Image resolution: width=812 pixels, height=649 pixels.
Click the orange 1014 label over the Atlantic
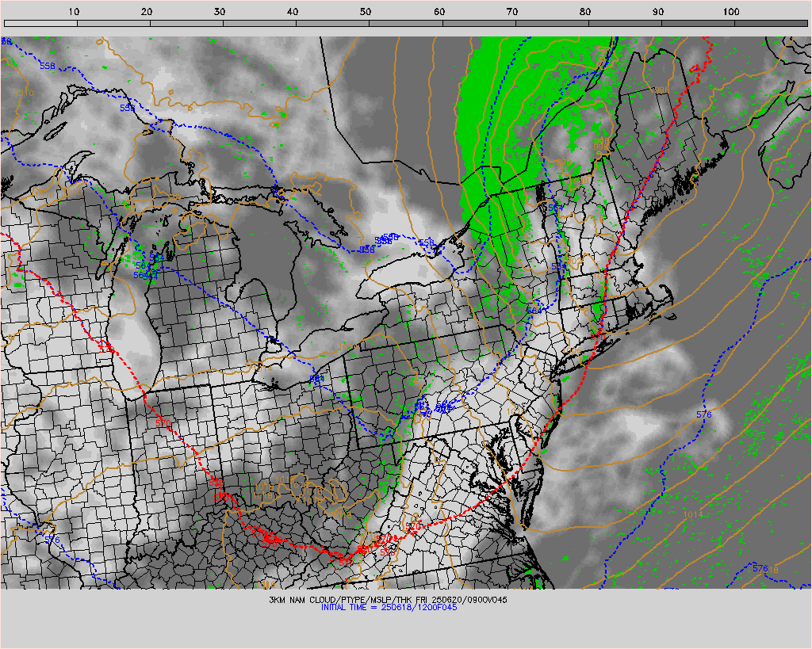pyautogui.click(x=693, y=515)
